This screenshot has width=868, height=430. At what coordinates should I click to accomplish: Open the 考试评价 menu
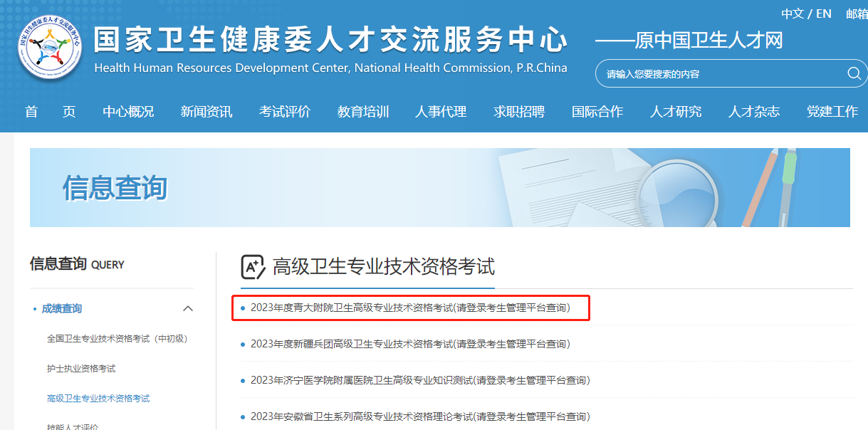pos(285,112)
